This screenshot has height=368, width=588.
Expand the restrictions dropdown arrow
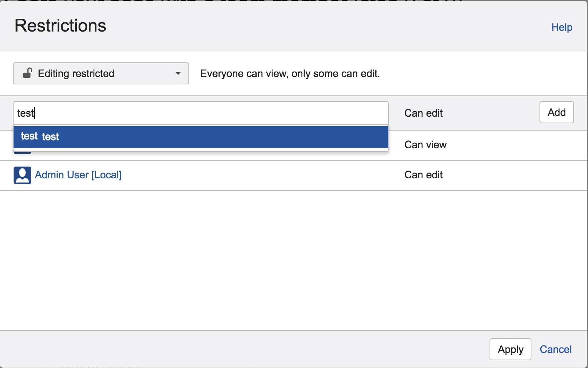[178, 73]
